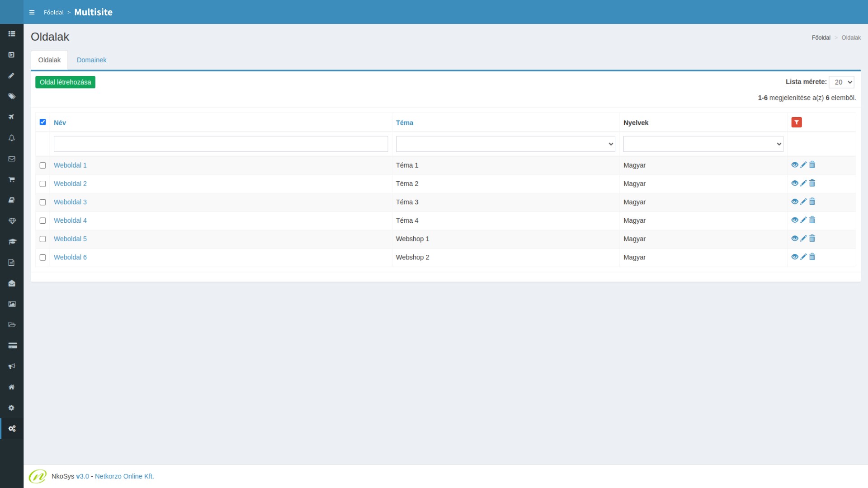Toggle the select-all checkbox in header
The width and height of the screenshot is (868, 488).
[42, 122]
